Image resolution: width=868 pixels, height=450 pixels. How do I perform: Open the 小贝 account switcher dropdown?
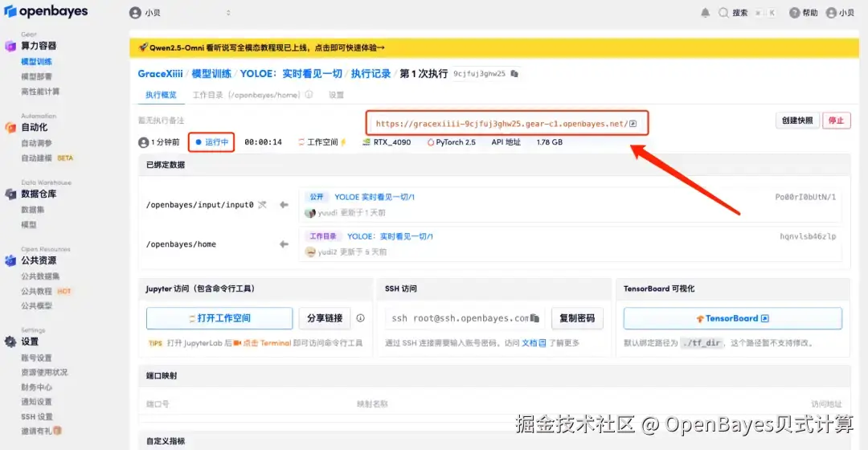coord(181,13)
